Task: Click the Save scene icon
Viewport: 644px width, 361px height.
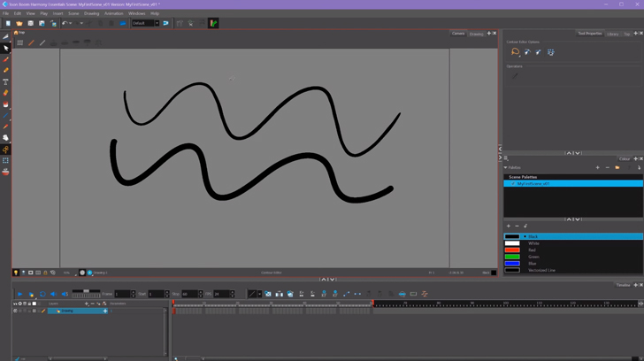Action: coord(30,23)
